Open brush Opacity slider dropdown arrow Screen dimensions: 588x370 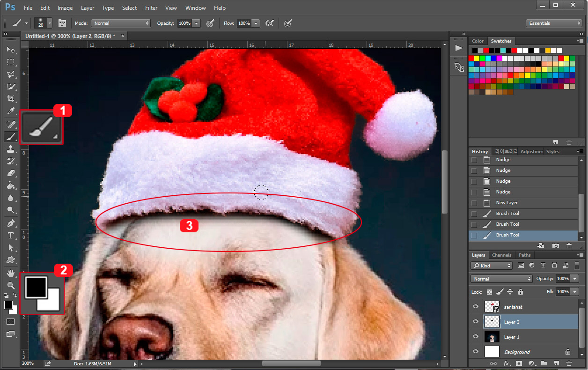[197, 23]
